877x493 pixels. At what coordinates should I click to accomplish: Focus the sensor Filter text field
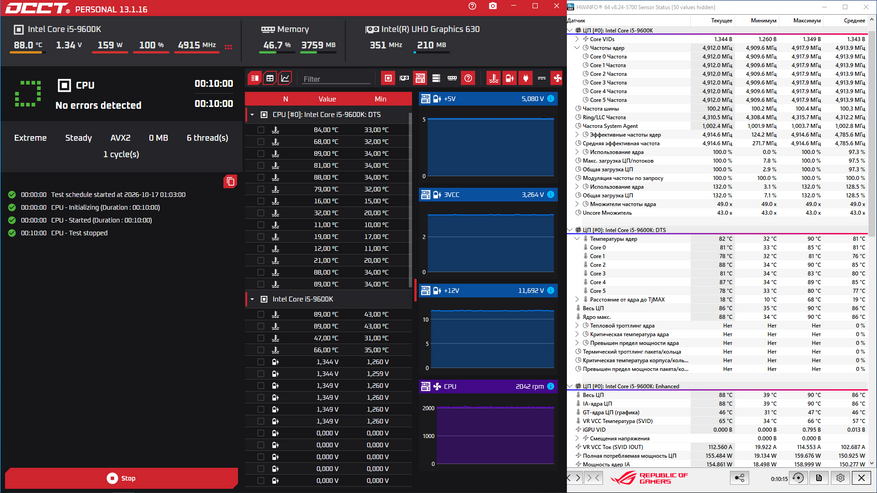336,79
